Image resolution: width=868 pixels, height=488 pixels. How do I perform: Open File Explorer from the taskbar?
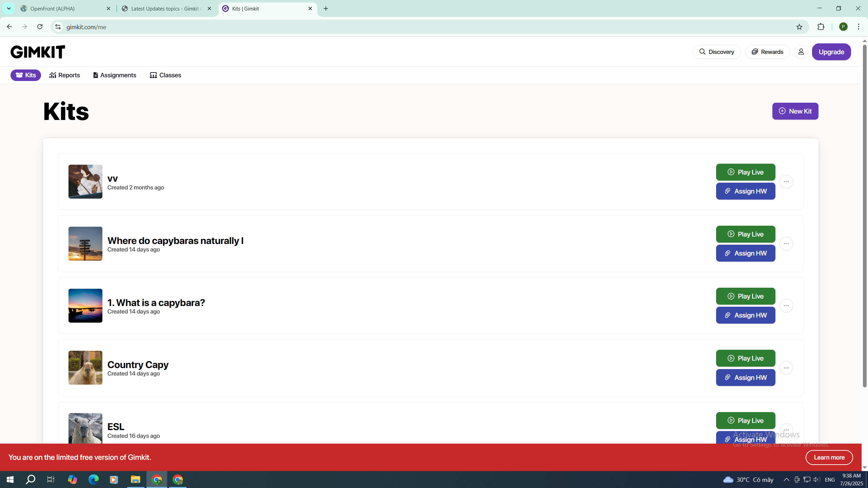[135, 480]
